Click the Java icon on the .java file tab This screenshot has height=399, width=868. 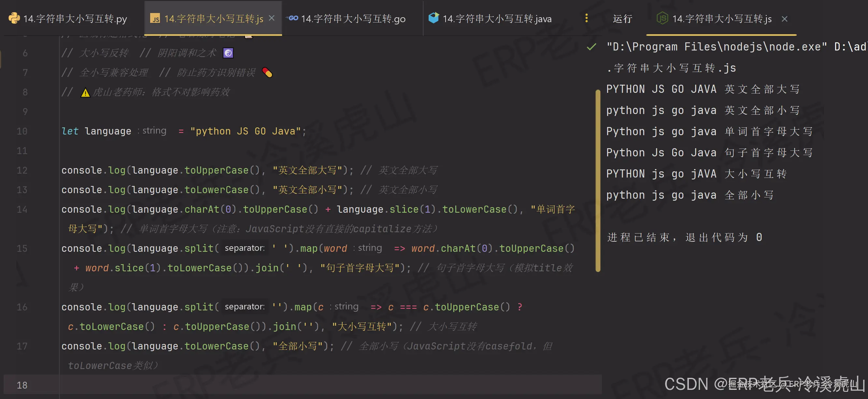(433, 18)
